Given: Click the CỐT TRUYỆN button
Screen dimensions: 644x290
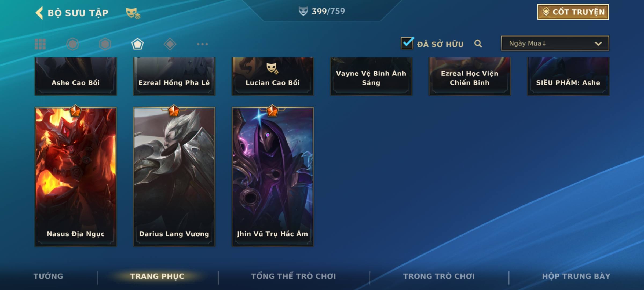Looking at the screenshot, I should click(573, 12).
